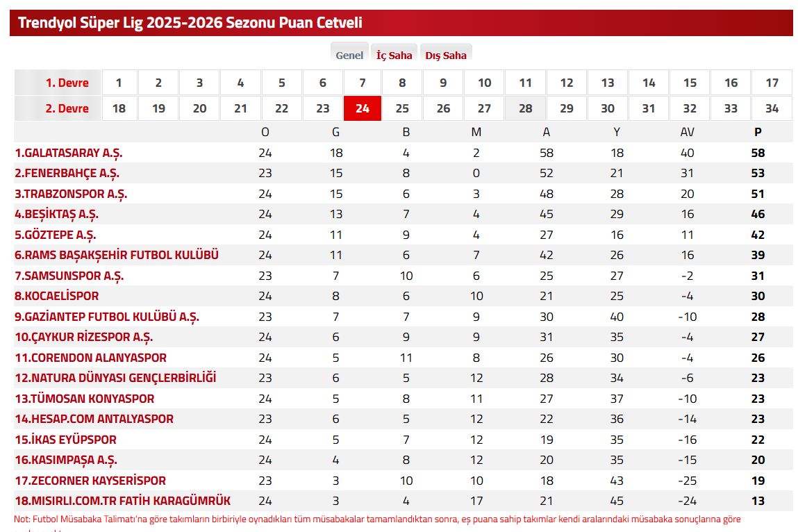Open the Dış Saha standings tab
Image resolution: width=798 pixels, height=532 pixels.
tap(446, 56)
